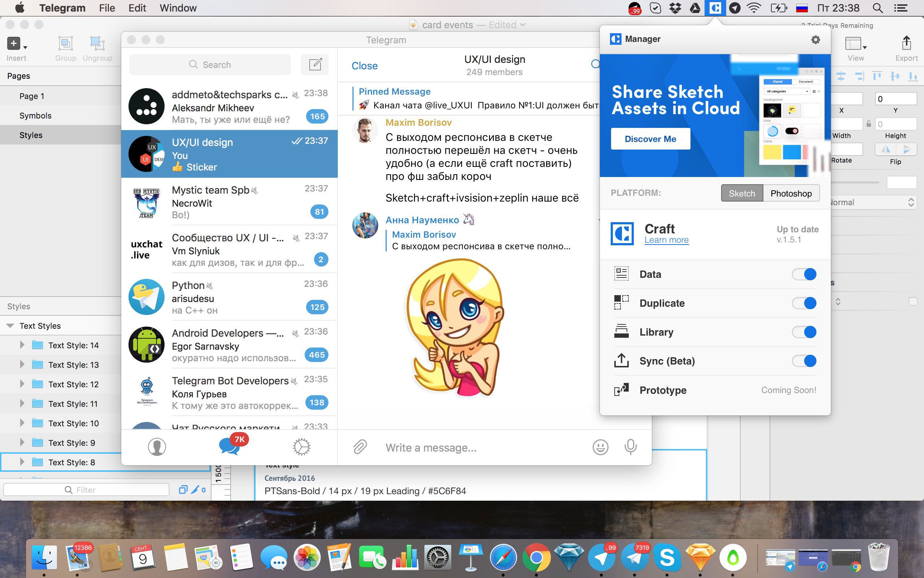This screenshot has width=924, height=578.
Task: Expand the Text Style: 13 folder
Action: pyautogui.click(x=22, y=364)
